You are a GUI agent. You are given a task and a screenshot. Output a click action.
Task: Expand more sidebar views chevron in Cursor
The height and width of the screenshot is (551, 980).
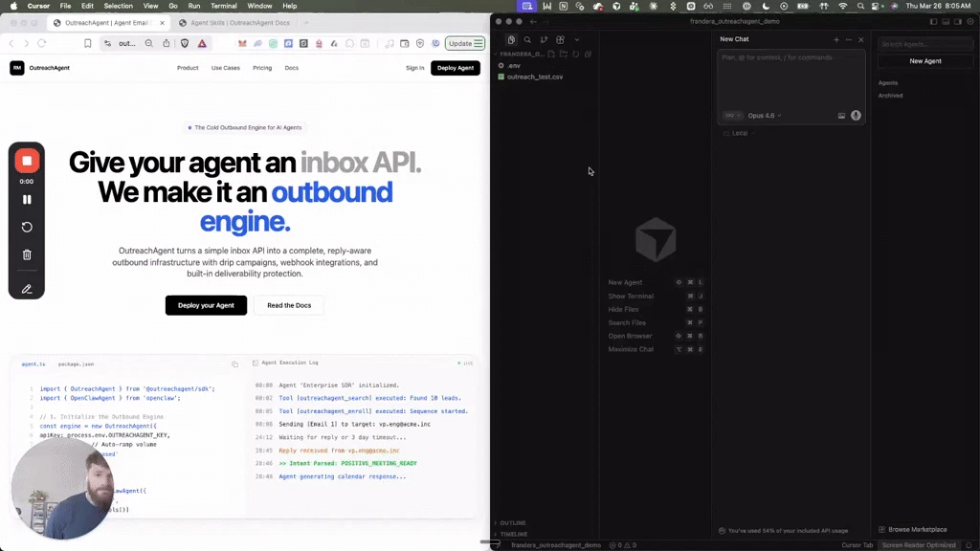[x=577, y=40]
